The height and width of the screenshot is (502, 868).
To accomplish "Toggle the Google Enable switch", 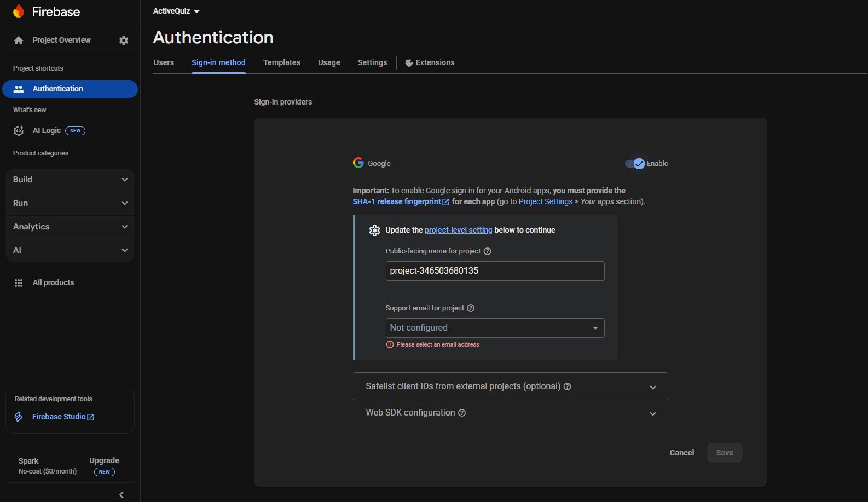I will click(635, 164).
